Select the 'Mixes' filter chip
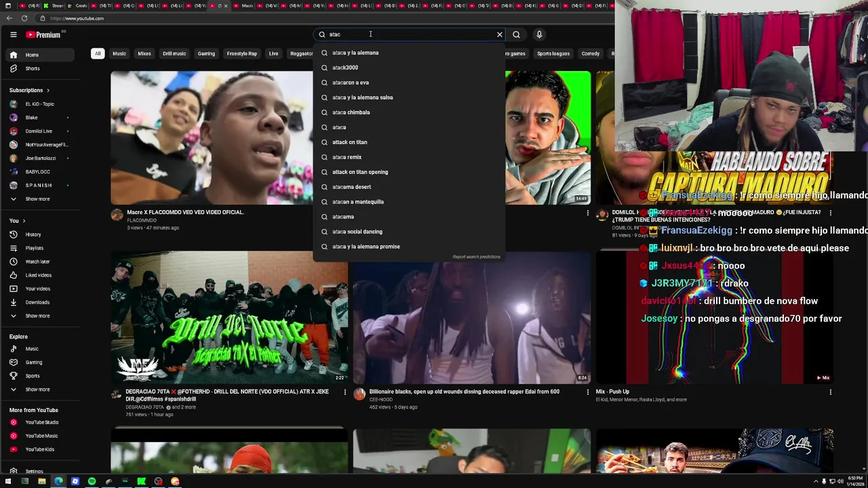Image resolution: width=868 pixels, height=488 pixels. pyautogui.click(x=144, y=54)
